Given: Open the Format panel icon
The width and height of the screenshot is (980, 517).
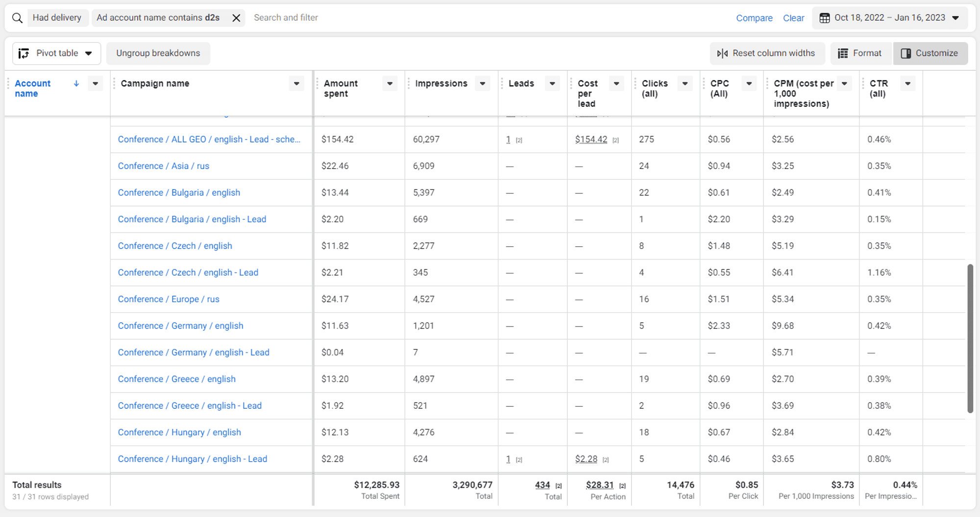Looking at the screenshot, I should coord(843,53).
